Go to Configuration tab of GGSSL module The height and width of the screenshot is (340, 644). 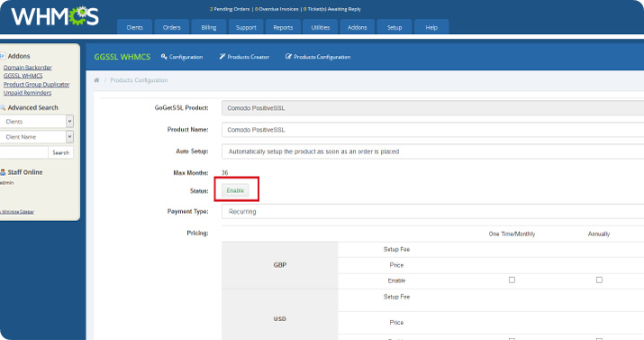(x=182, y=57)
